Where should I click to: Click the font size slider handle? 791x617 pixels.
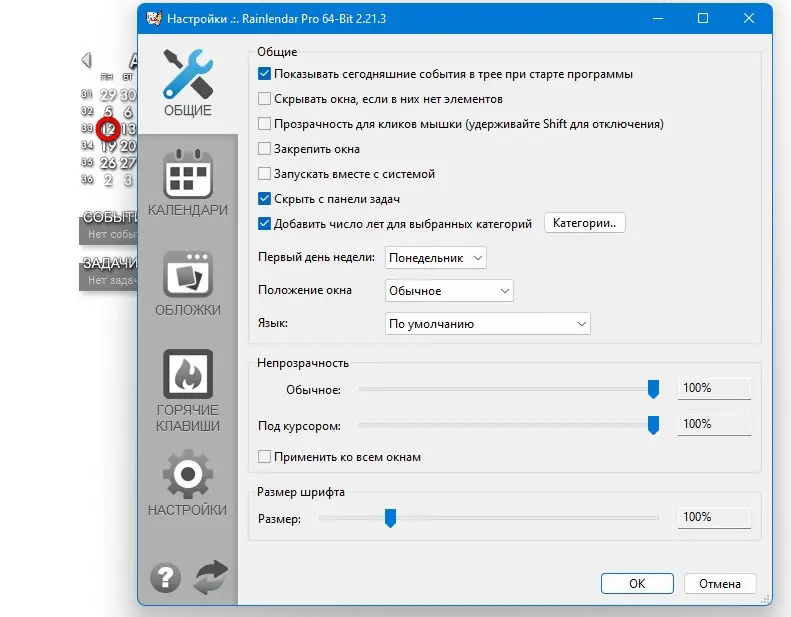click(390, 518)
